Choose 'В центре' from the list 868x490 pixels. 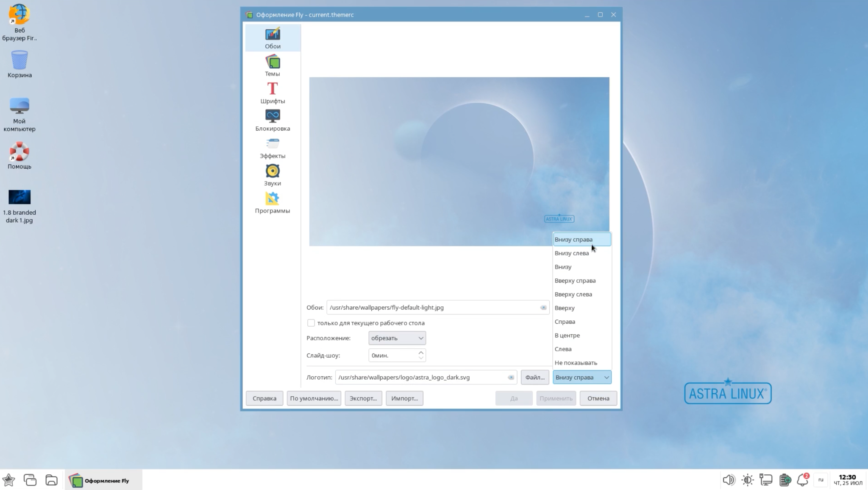(x=567, y=335)
